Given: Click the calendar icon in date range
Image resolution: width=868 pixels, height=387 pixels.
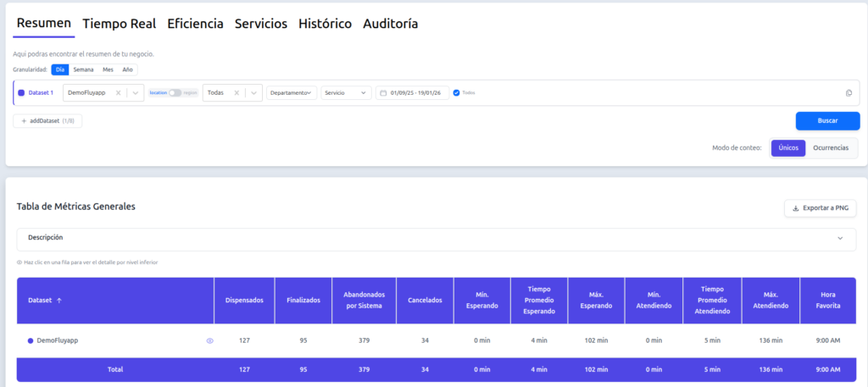Looking at the screenshot, I should [x=384, y=93].
